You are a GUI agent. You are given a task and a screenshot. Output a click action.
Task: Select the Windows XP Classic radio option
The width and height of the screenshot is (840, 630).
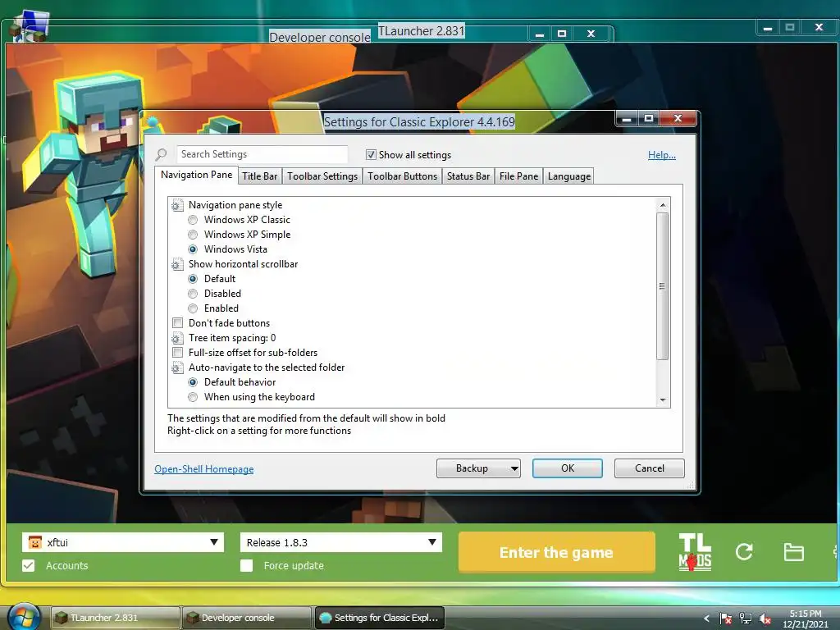[193, 220]
